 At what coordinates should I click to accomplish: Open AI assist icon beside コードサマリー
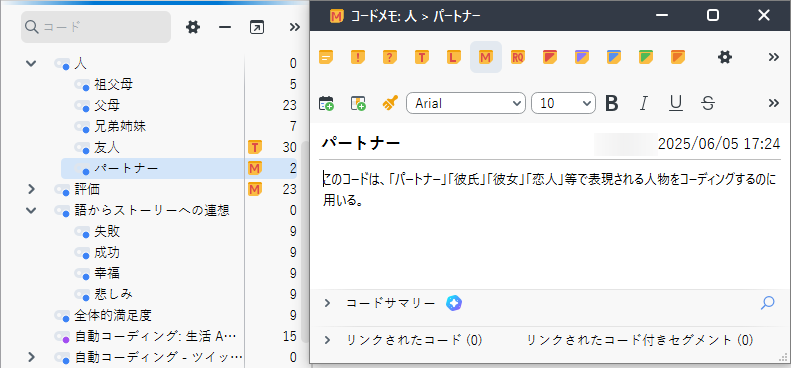(x=454, y=303)
